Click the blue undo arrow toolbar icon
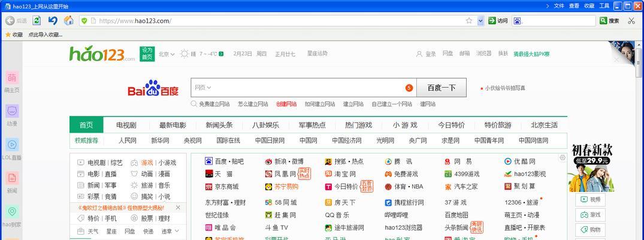This screenshot has width=644, height=240. [x=53, y=20]
